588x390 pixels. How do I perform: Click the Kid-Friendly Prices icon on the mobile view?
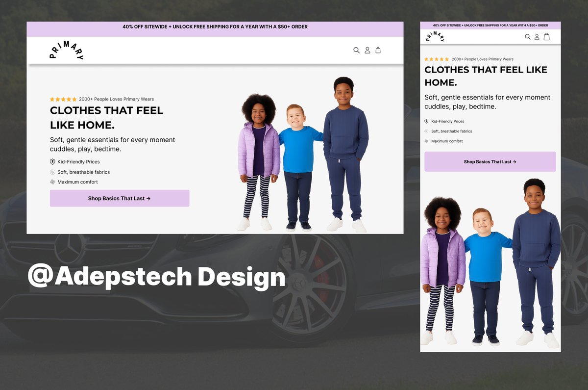[x=427, y=121]
